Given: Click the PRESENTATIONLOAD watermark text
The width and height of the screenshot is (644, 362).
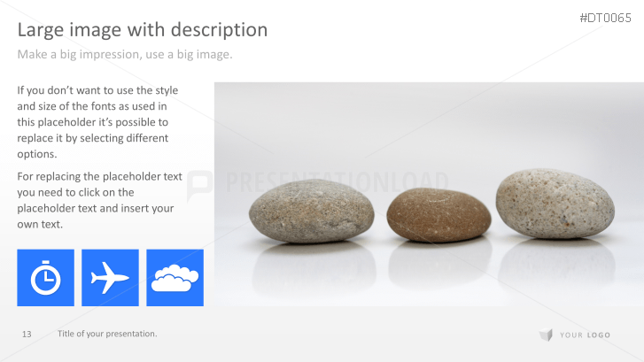Looking at the screenshot, I should 337,181.
